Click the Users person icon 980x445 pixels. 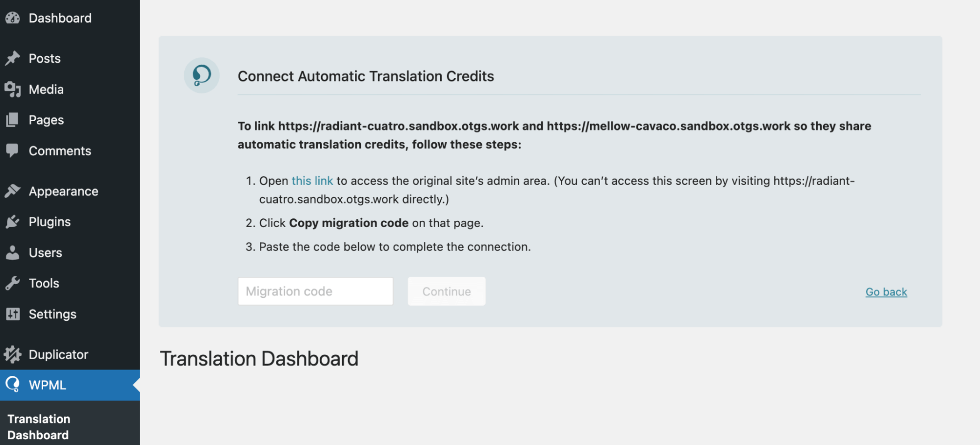[x=13, y=253]
